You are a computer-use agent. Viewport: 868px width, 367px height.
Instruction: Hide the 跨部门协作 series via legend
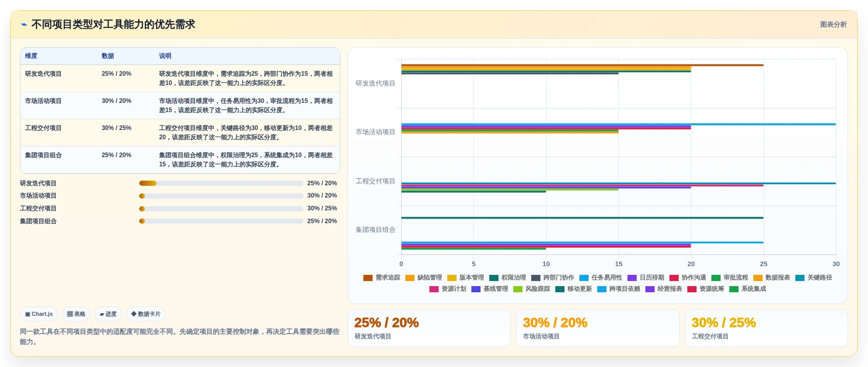553,277
